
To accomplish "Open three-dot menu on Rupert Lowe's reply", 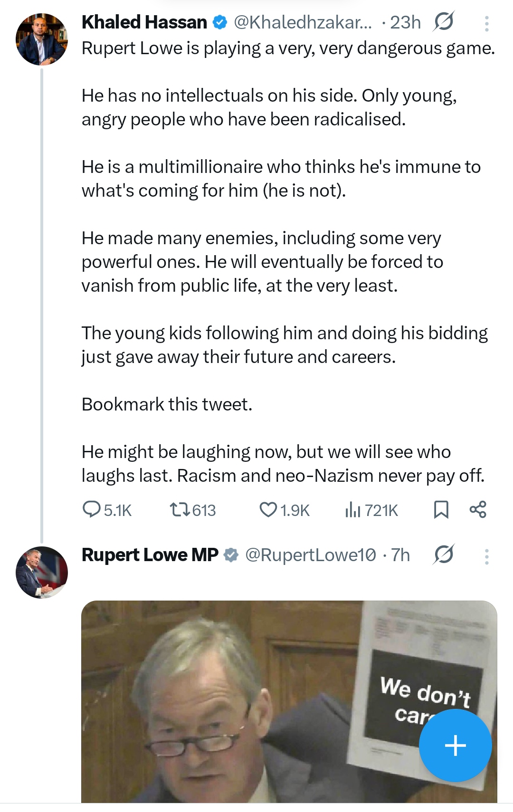I will [x=486, y=556].
